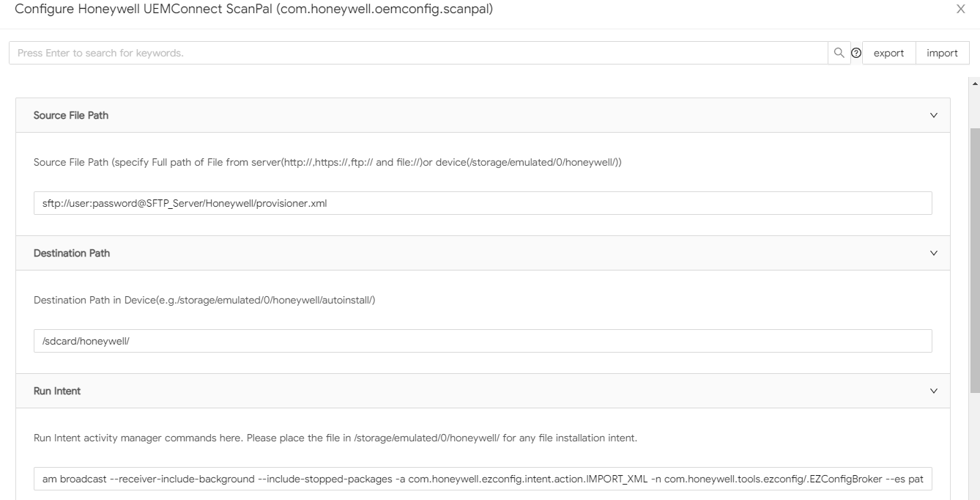This screenshot has width=980, height=500.
Task: Edit the sftp source file path field
Action: [483, 203]
